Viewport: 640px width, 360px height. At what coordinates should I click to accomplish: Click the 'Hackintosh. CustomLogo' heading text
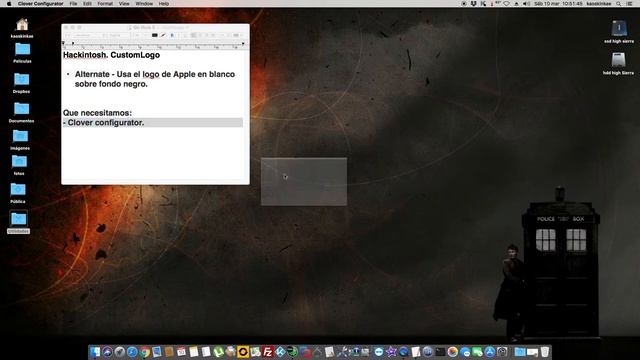tap(111, 55)
